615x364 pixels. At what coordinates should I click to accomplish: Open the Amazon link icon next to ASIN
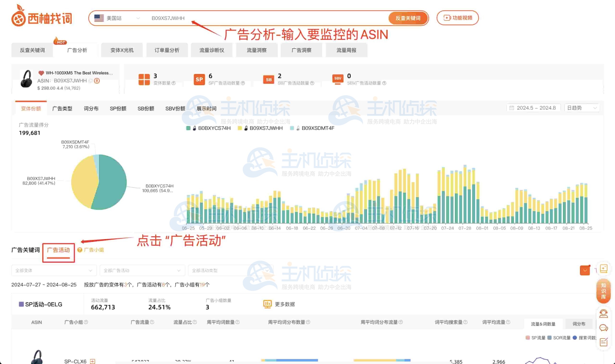point(97,81)
